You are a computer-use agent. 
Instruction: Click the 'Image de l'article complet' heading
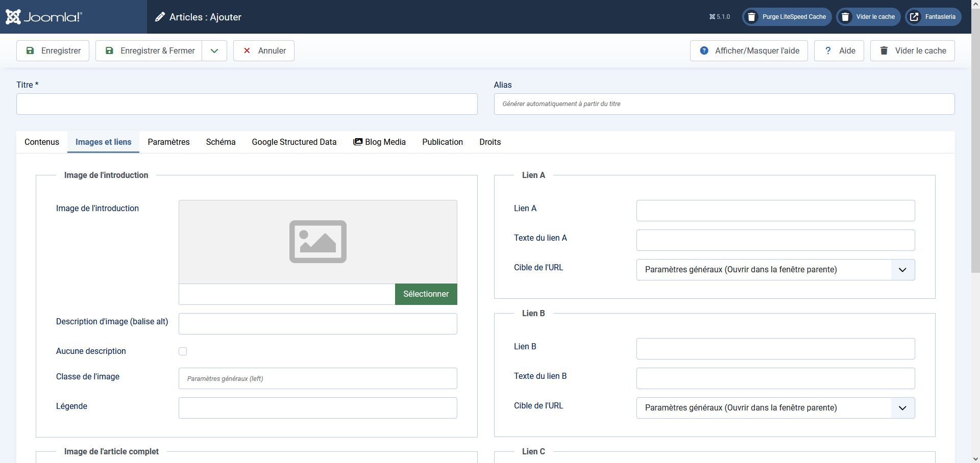111,452
